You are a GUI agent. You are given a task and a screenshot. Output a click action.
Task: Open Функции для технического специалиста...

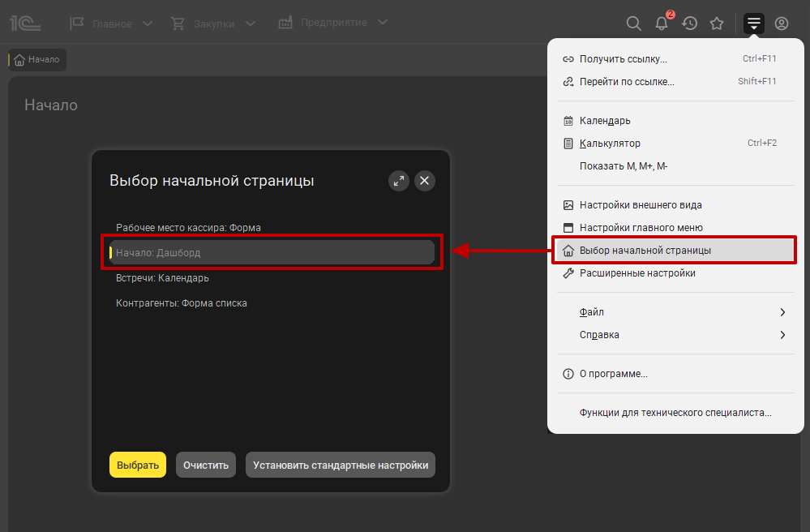[675, 413]
